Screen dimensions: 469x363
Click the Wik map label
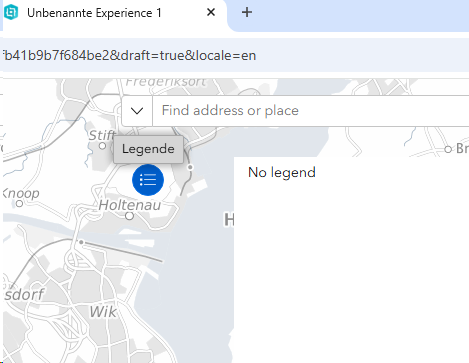(103, 312)
